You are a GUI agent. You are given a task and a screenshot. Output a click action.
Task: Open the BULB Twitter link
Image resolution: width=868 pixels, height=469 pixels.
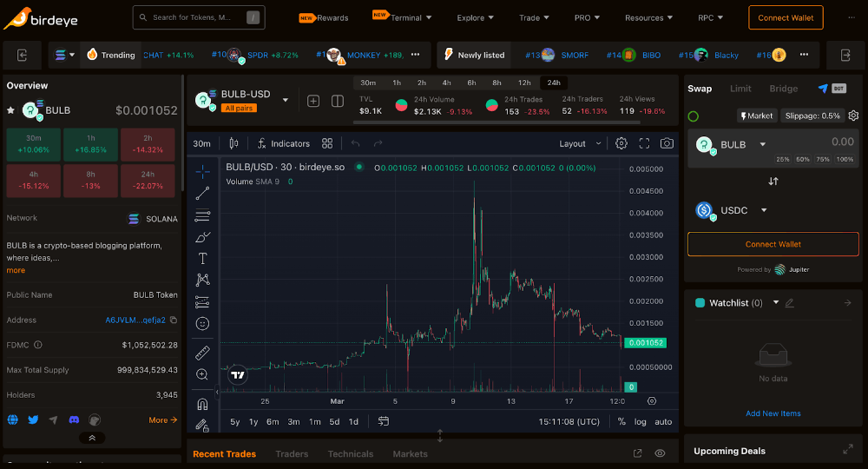pyautogui.click(x=33, y=419)
